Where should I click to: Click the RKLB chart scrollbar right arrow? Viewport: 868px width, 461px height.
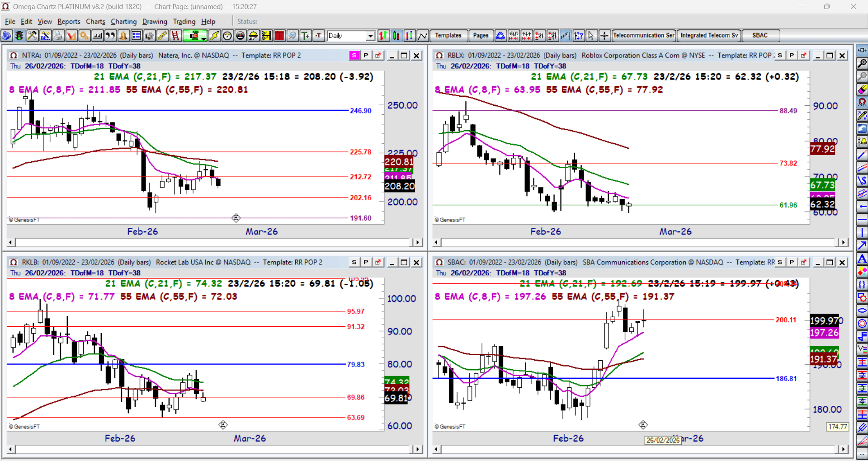pos(418,449)
